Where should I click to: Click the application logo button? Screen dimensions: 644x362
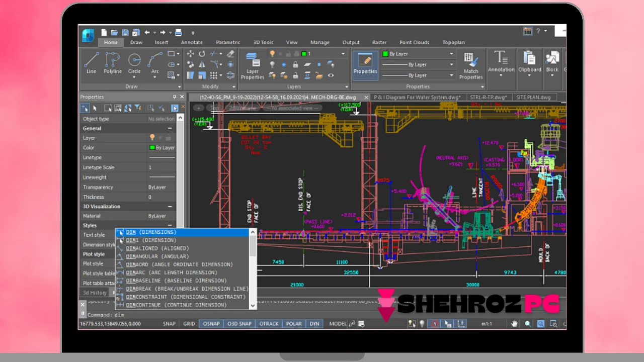(88, 35)
